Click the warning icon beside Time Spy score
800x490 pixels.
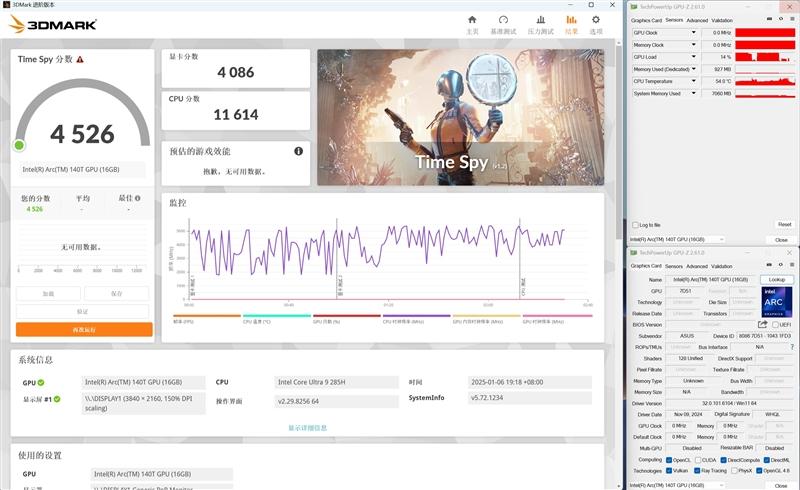[x=80, y=59]
